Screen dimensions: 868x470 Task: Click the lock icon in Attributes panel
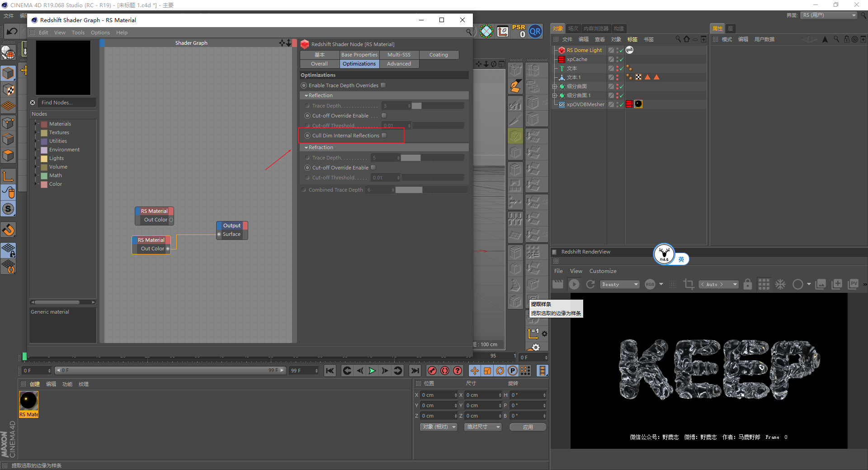pos(847,39)
